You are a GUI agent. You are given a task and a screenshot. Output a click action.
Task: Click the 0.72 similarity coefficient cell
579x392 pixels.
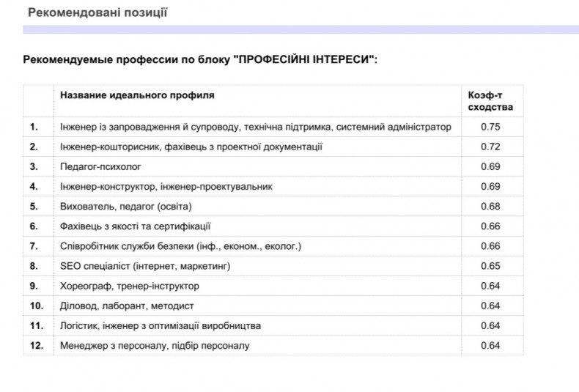tap(493, 147)
